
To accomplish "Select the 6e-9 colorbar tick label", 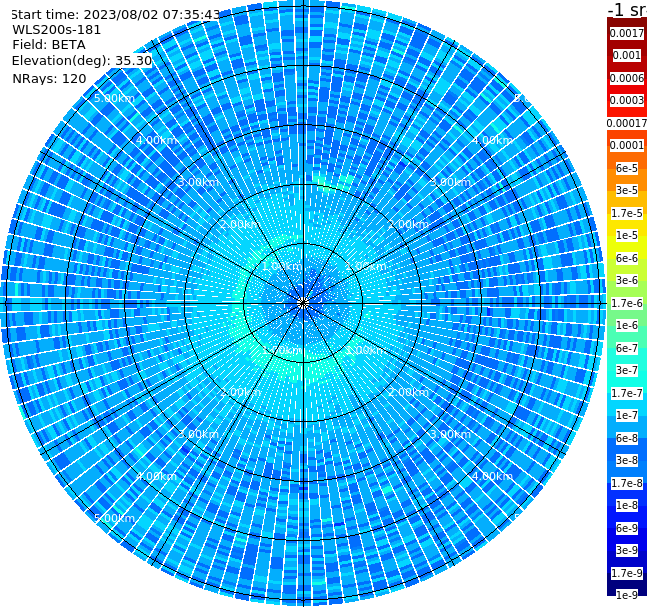I will tap(627, 528).
